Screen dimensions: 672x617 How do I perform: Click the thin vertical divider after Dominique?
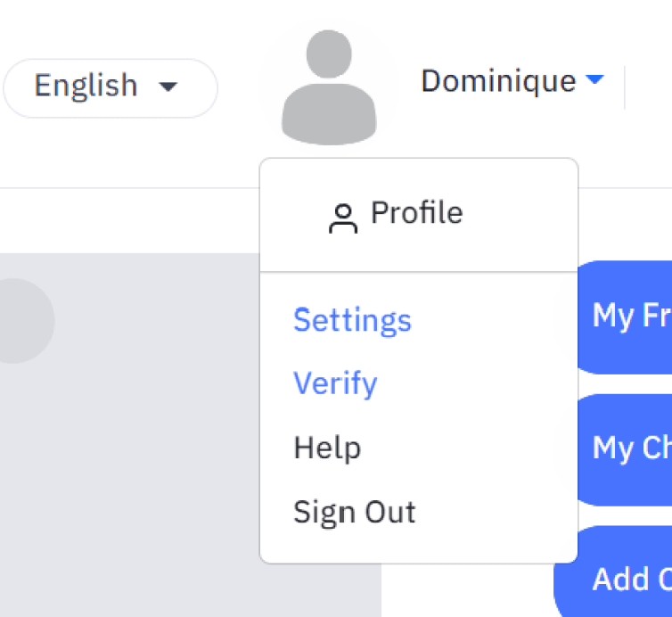(x=625, y=87)
